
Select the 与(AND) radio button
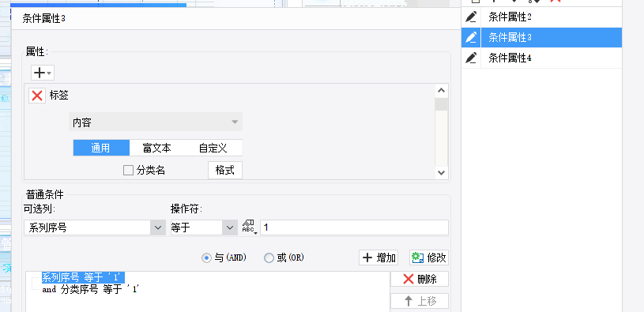point(206,257)
